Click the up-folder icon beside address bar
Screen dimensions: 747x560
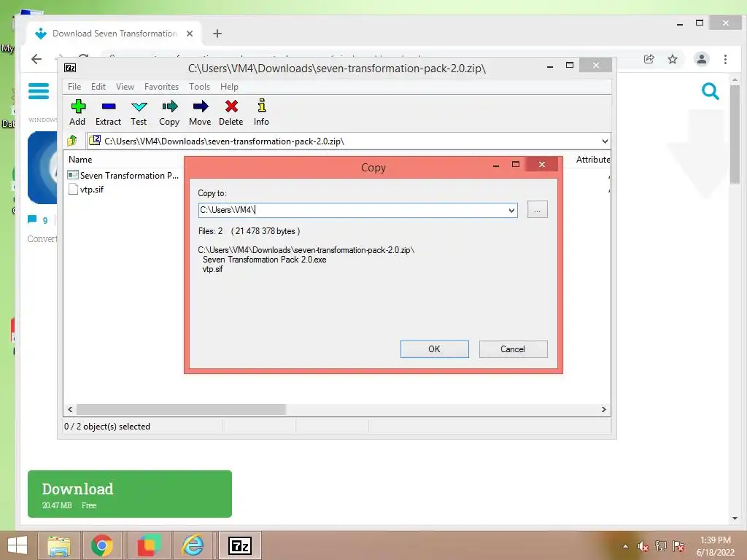click(72, 141)
